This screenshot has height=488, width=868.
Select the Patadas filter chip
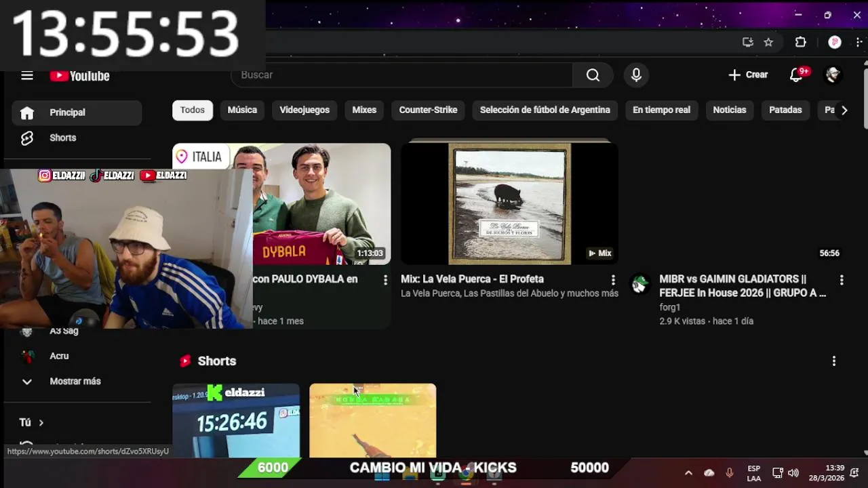pos(785,110)
